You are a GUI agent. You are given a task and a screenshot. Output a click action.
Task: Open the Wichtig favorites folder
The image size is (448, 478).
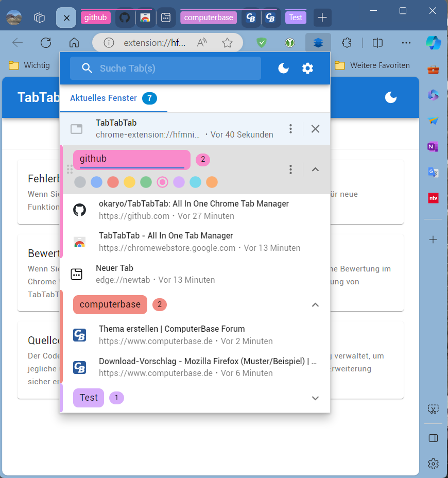point(29,65)
